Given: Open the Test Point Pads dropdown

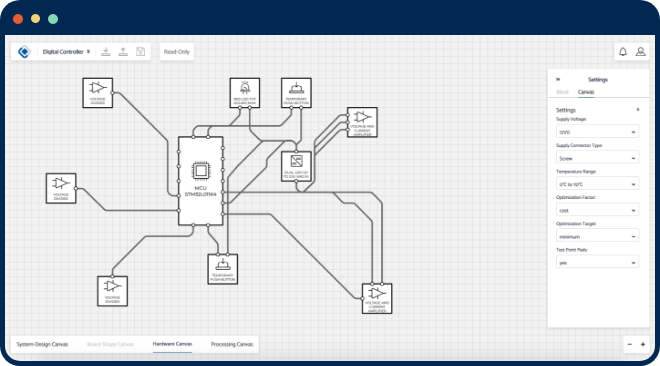Looking at the screenshot, I should point(597,263).
